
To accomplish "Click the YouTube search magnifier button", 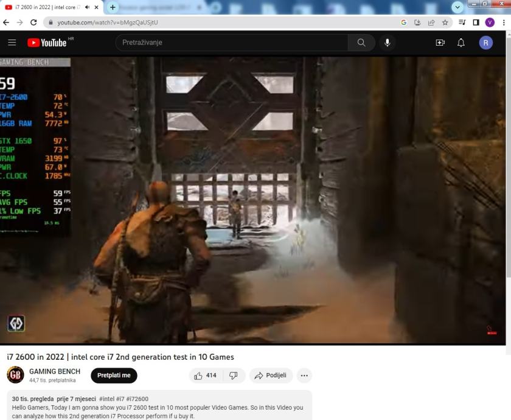I will 361,43.
